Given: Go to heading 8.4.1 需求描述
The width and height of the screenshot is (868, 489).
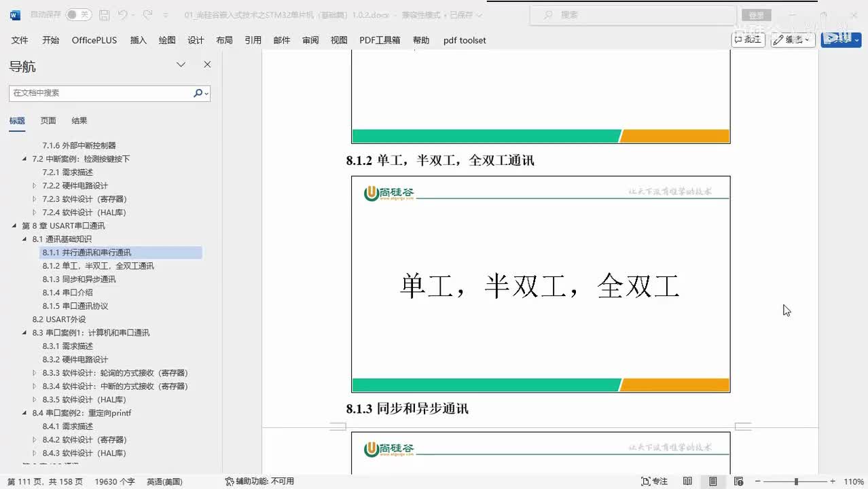Looking at the screenshot, I should (67, 426).
